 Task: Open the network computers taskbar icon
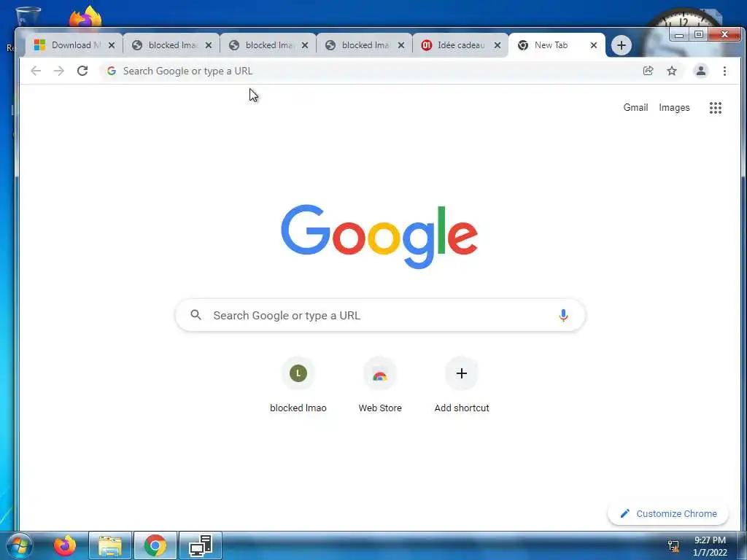click(x=201, y=545)
